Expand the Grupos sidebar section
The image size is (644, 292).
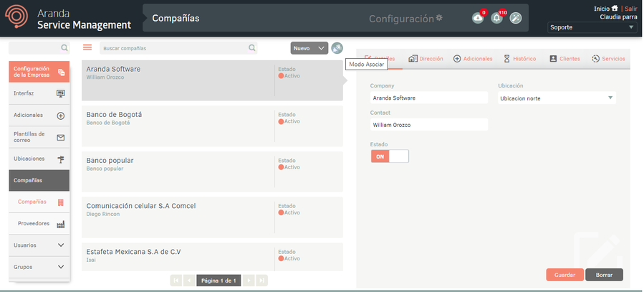point(39,267)
